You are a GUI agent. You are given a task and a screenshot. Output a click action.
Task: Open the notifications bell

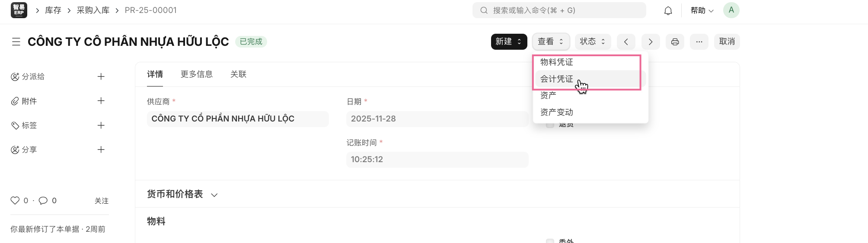(x=668, y=10)
